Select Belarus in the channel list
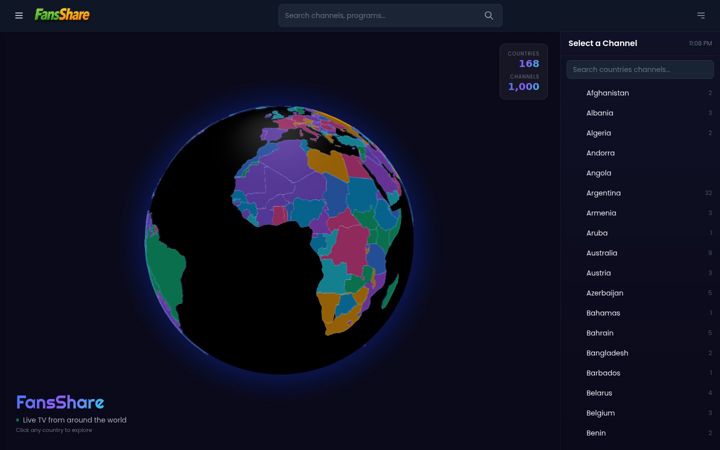 tap(640, 393)
